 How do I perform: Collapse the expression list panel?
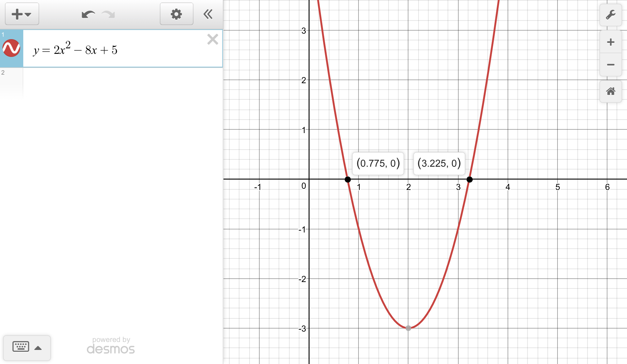[208, 14]
